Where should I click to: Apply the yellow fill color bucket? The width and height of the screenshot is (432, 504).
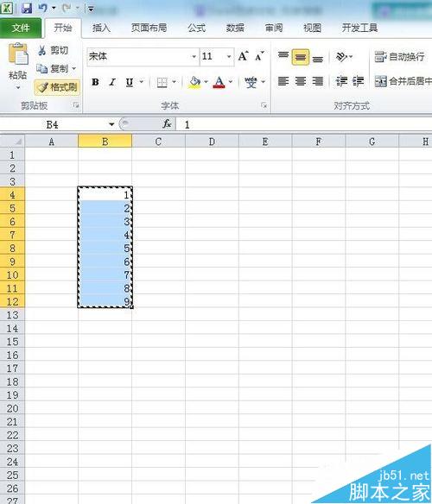pos(194,83)
